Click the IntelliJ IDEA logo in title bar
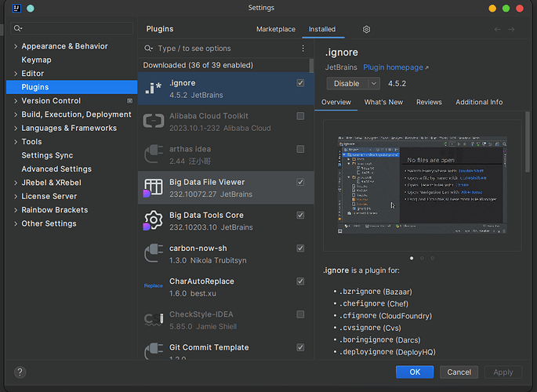Image resolution: width=537 pixels, height=392 pixels. pos(16,8)
